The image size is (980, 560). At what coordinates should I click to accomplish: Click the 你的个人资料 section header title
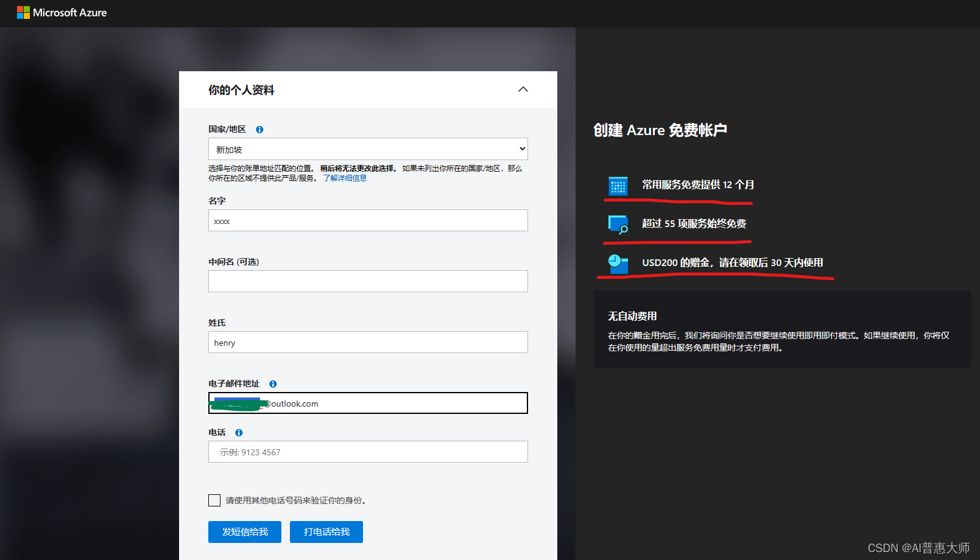pyautogui.click(x=241, y=90)
